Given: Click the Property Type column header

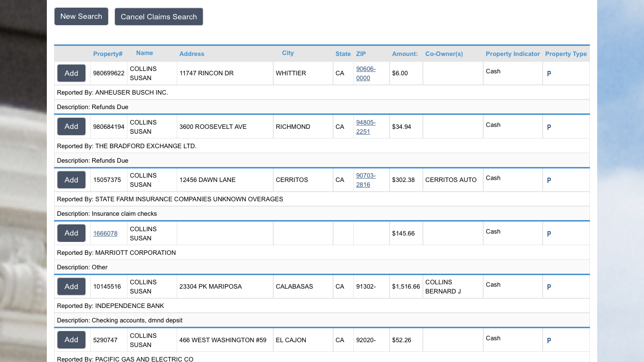Looking at the screenshot, I should coord(566,54).
